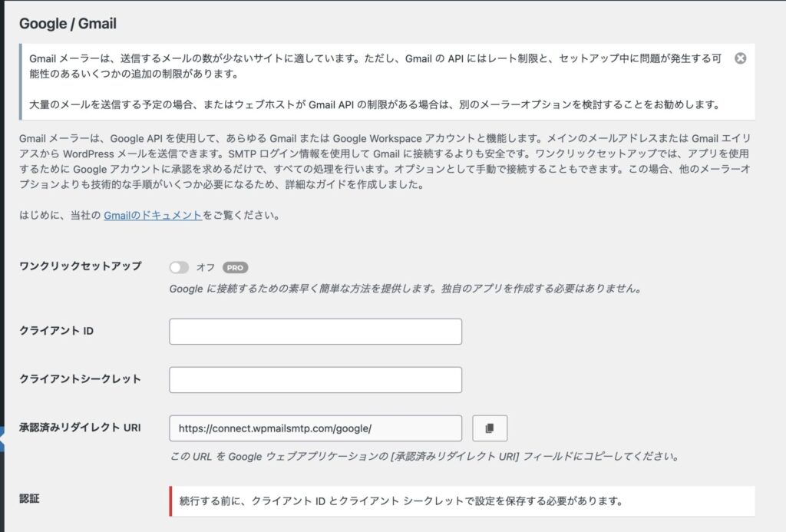Copy the redirect URI with copy icon
The height and width of the screenshot is (532, 786).
(490, 428)
